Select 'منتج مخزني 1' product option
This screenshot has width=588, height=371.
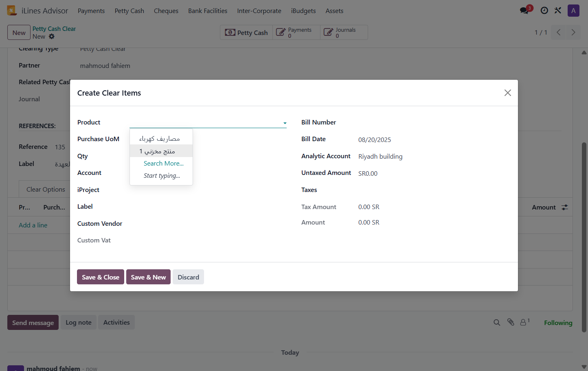[x=161, y=151]
